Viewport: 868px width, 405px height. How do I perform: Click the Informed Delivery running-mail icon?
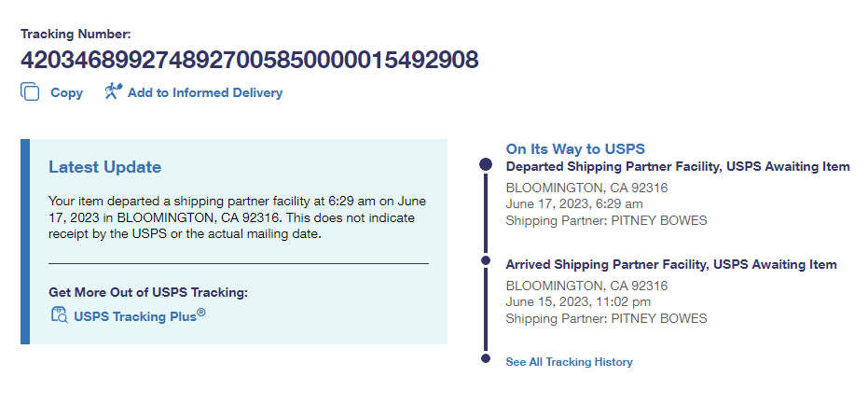tap(114, 91)
